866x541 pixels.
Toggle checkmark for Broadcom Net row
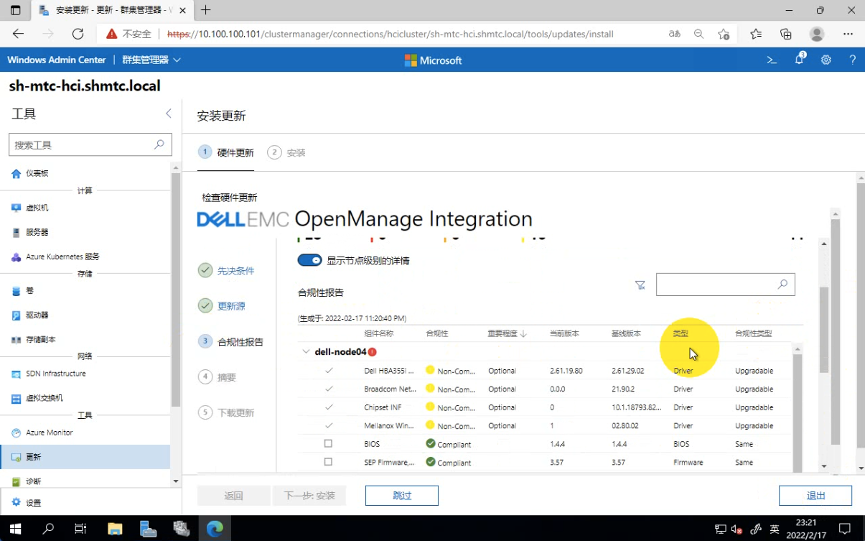click(329, 389)
